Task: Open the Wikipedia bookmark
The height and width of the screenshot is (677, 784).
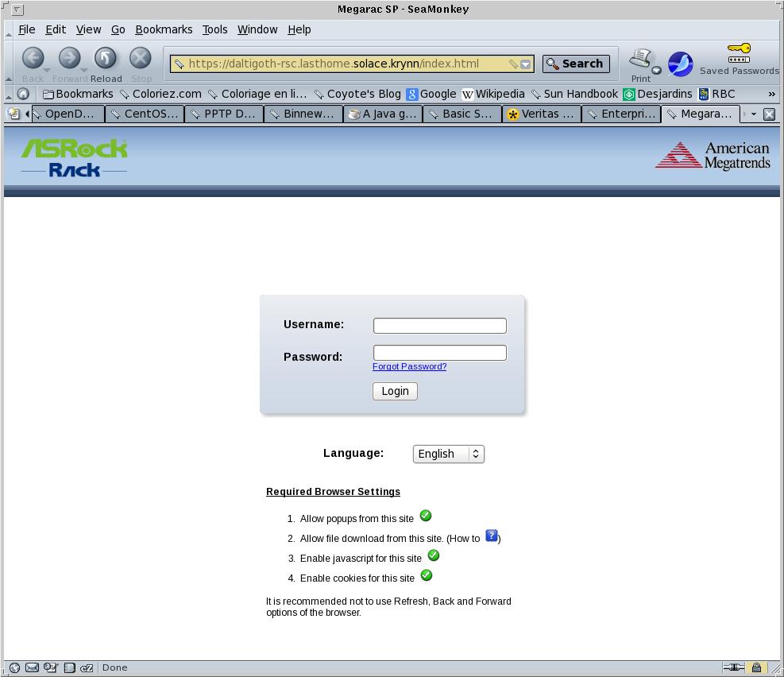Action: (x=492, y=94)
